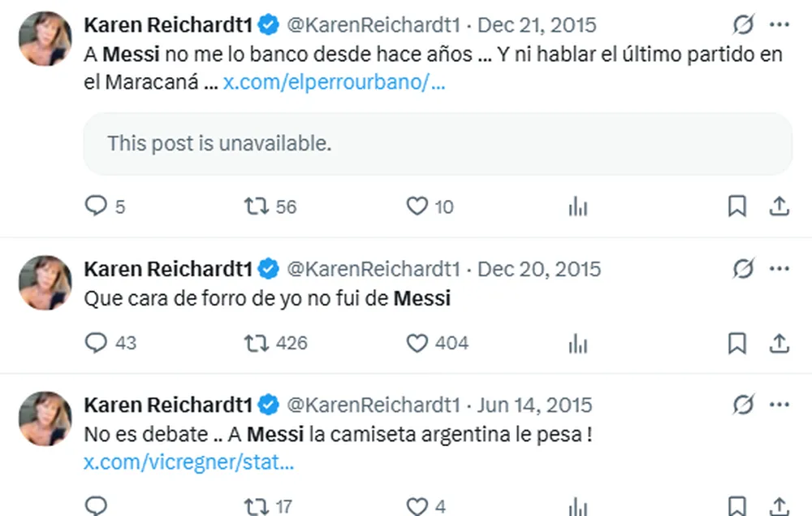812x516 pixels.
Task: Reply to the Dec 21, 2015 tweet
Action: pyautogui.click(x=96, y=207)
